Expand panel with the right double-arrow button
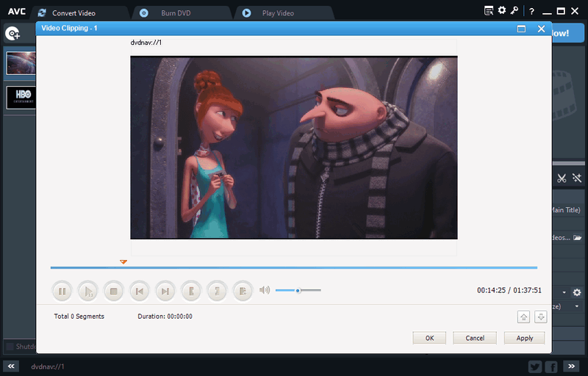Screen dimensions: 588x376 coord(571,366)
